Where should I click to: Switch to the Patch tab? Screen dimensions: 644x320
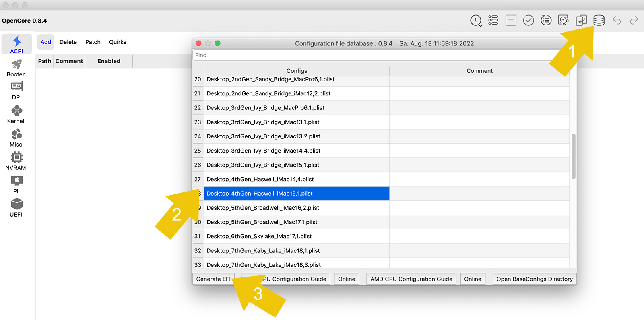[93, 42]
